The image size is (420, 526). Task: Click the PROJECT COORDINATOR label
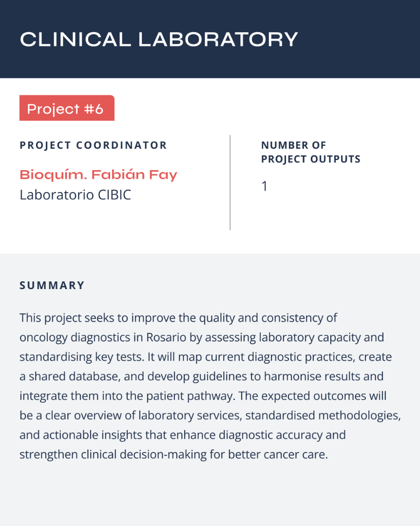click(93, 145)
